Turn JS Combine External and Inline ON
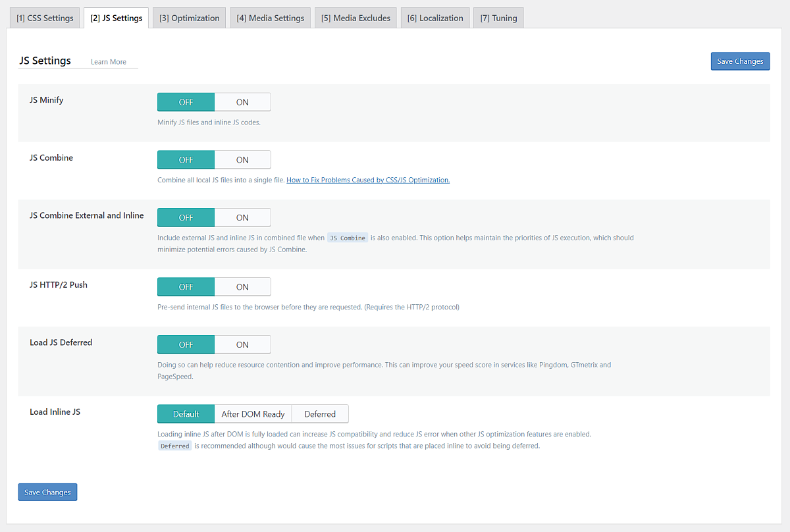790x532 pixels. pos(242,217)
